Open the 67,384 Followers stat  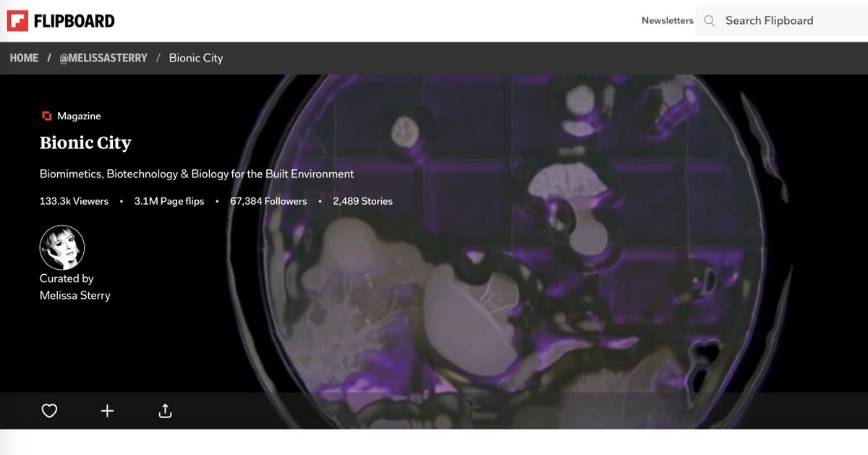click(268, 201)
